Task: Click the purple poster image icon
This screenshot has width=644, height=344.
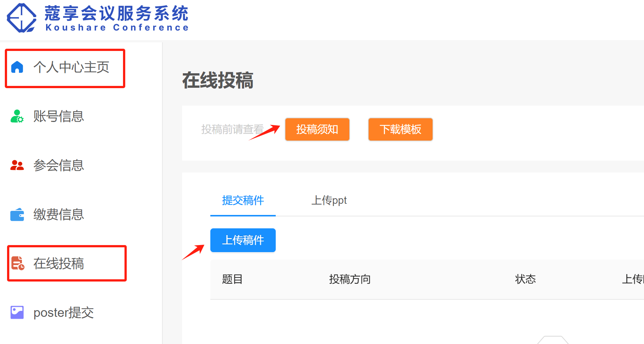Action: click(17, 312)
